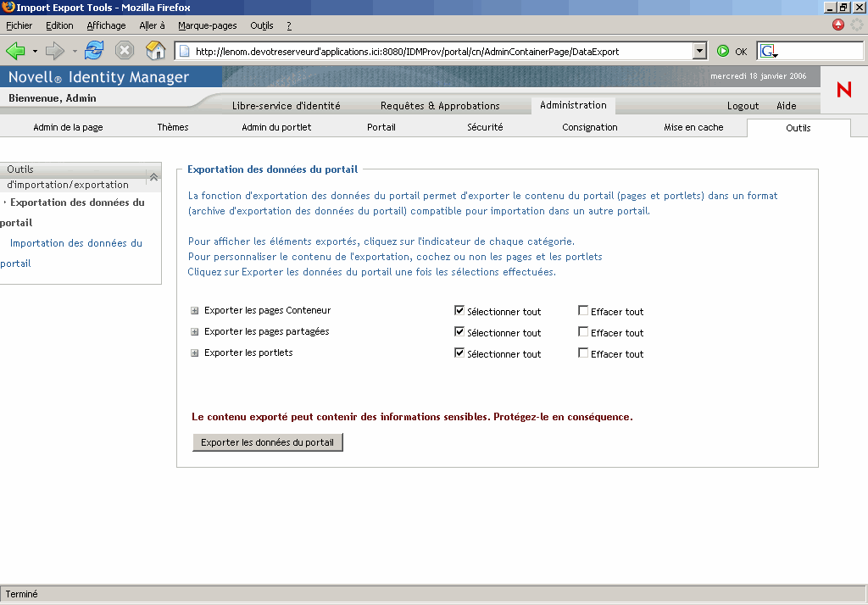The height and width of the screenshot is (605, 868).
Task: Click the green Go icon beside OK
Action: tap(722, 51)
